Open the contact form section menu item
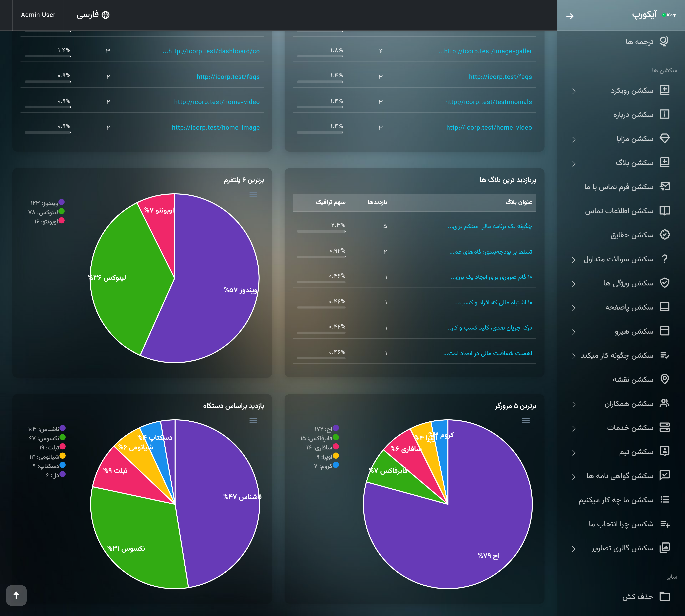The width and height of the screenshot is (685, 616). [619, 187]
